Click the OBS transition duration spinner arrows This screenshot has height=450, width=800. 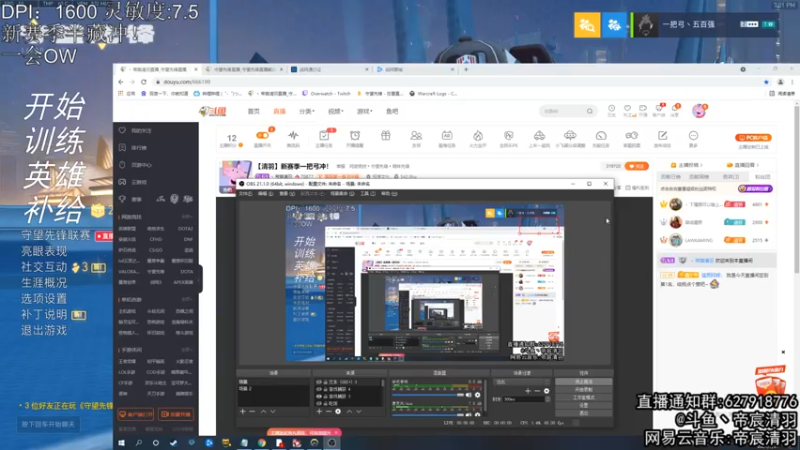pyautogui.click(x=547, y=399)
